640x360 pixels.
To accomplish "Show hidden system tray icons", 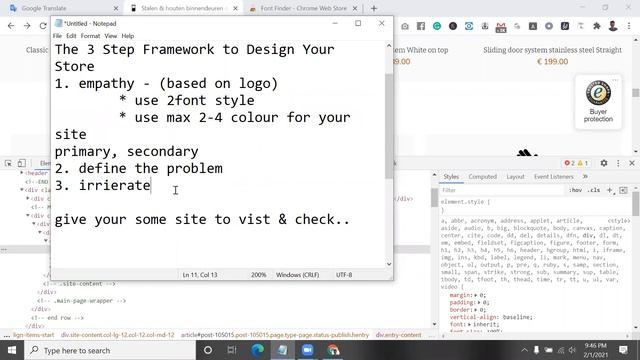I will pyautogui.click(x=524, y=350).
